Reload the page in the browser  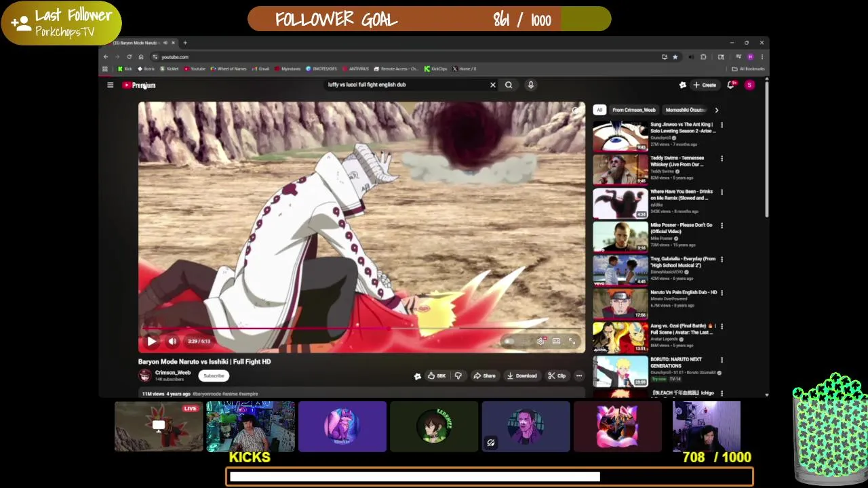point(129,57)
